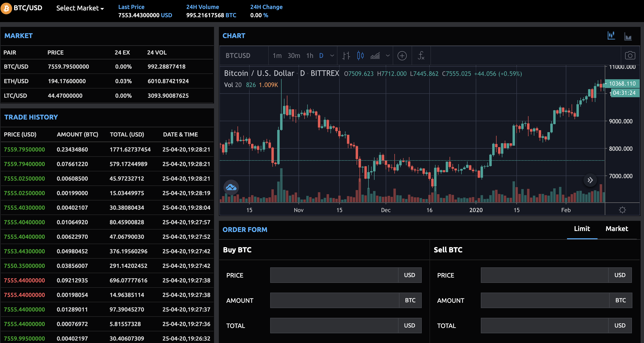Image resolution: width=644 pixels, height=343 pixels.
Task: Click the ETH/USD price 194.17600000
Action: [67, 81]
